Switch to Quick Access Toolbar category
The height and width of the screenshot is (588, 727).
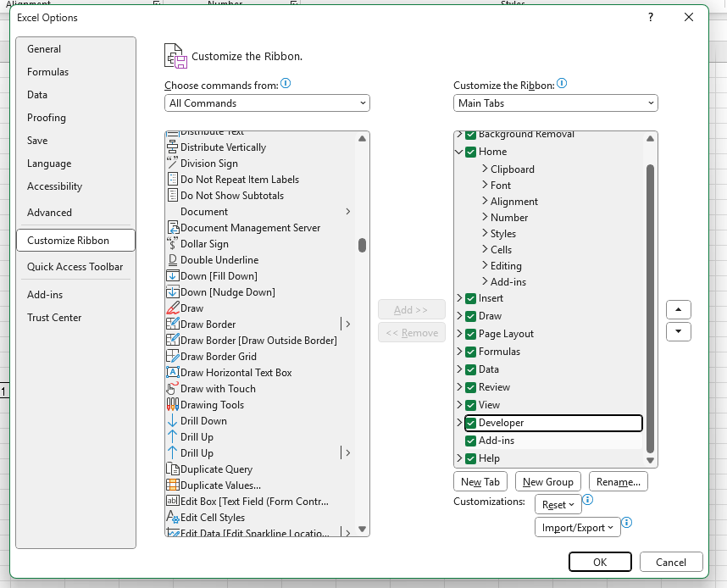[x=75, y=267]
